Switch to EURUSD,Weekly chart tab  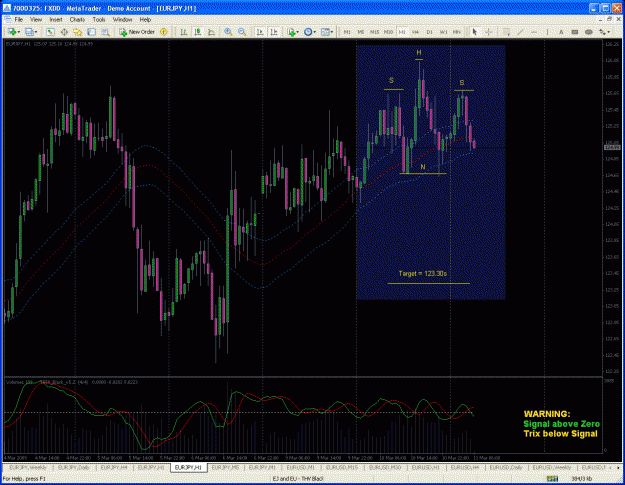(x=552, y=467)
